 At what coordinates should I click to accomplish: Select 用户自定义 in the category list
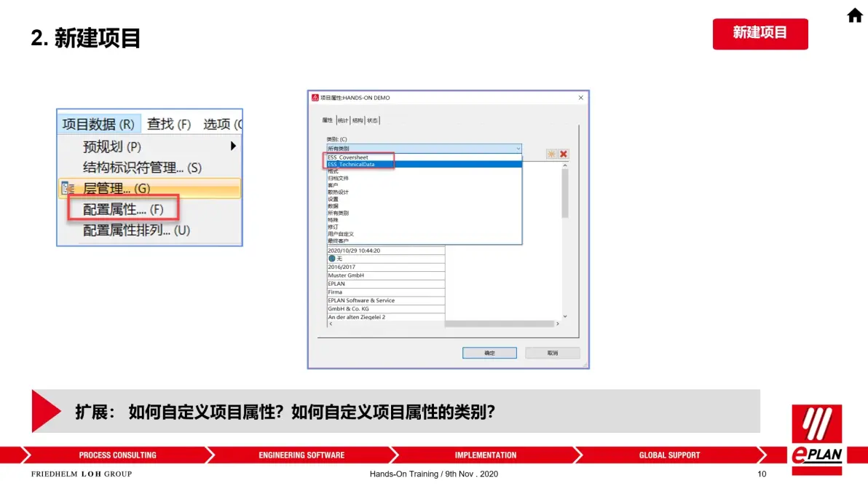point(424,234)
